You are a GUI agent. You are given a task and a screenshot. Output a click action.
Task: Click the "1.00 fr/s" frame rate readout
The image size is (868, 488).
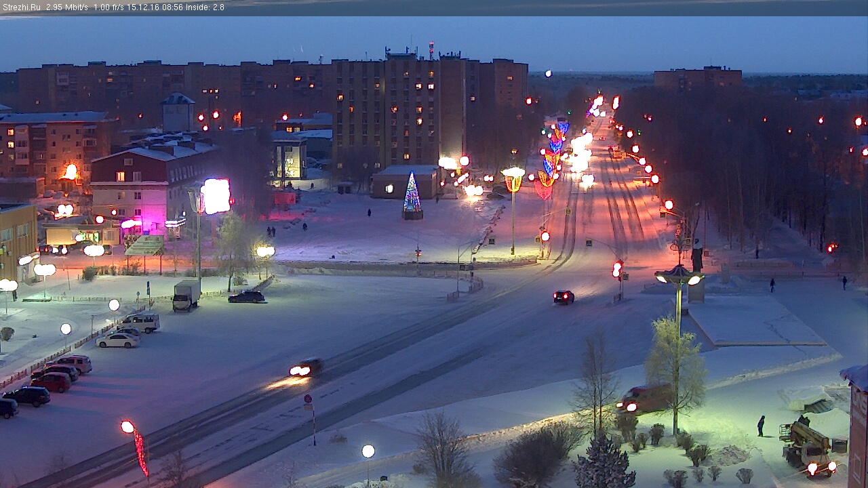pos(108,7)
